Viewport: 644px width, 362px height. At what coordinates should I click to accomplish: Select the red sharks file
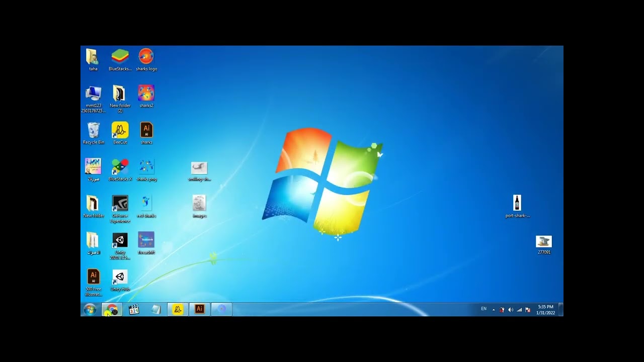pos(146,206)
